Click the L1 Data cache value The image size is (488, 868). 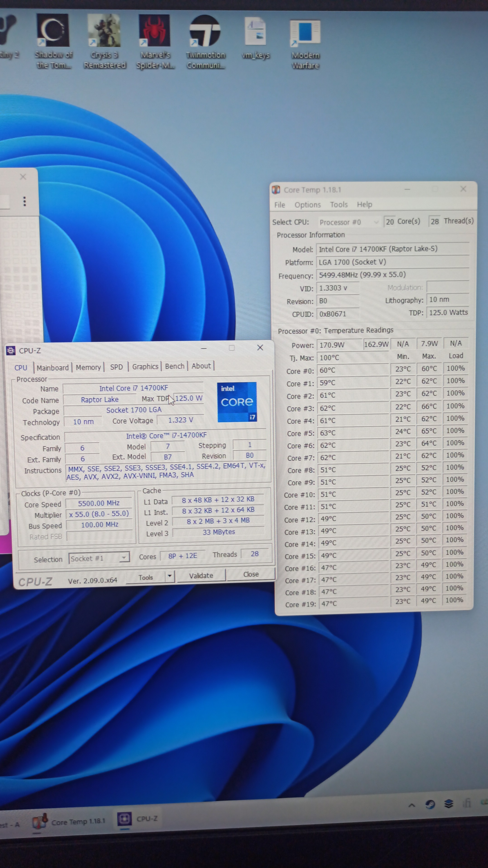(x=218, y=499)
